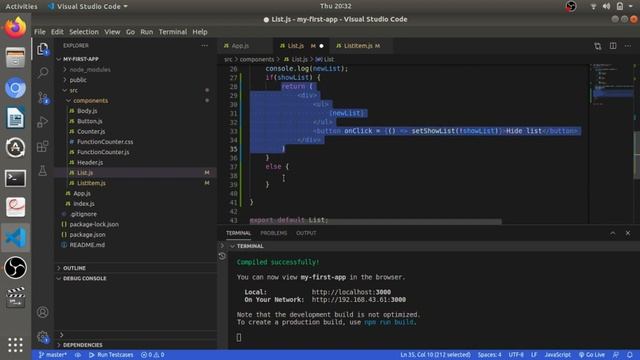This screenshot has width=640, height=360.
Task: Close the terminal panel
Action: [628, 233]
